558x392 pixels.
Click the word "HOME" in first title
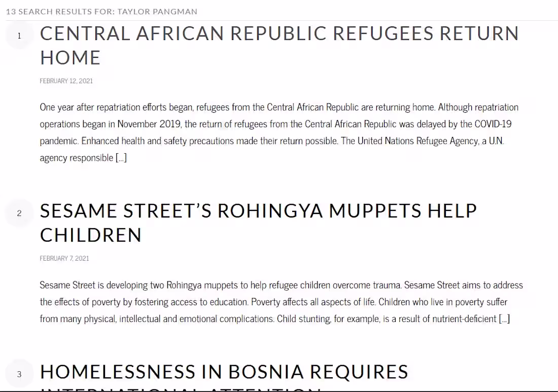pyautogui.click(x=71, y=58)
